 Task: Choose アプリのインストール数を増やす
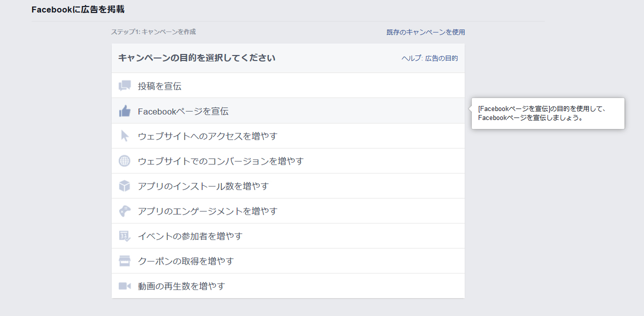tap(288, 185)
